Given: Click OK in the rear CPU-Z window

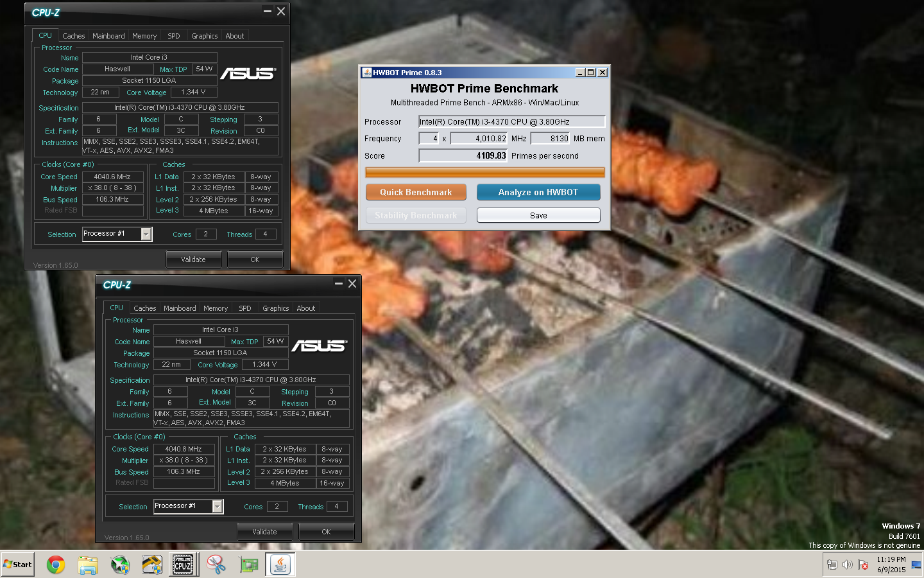Looking at the screenshot, I should [255, 259].
